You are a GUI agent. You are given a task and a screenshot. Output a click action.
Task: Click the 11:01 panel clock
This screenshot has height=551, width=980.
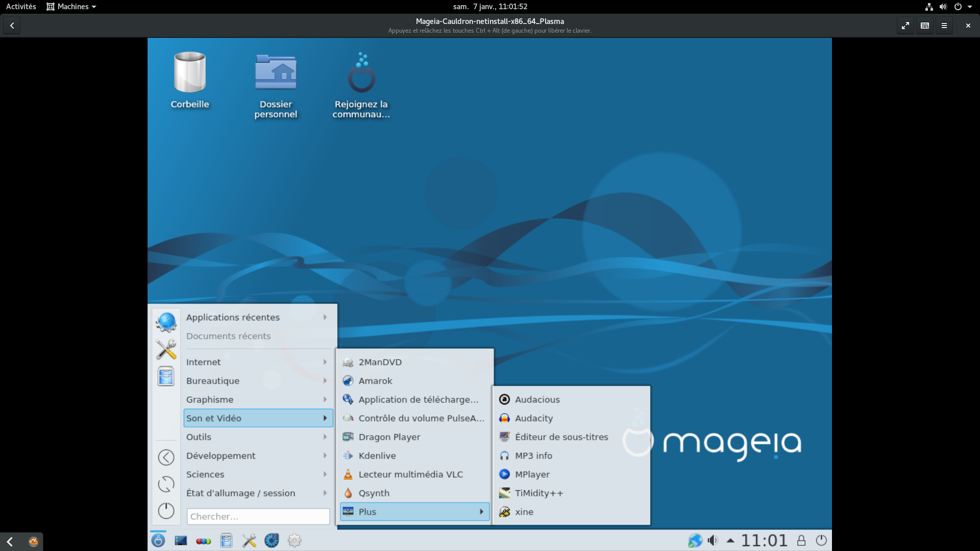click(764, 540)
